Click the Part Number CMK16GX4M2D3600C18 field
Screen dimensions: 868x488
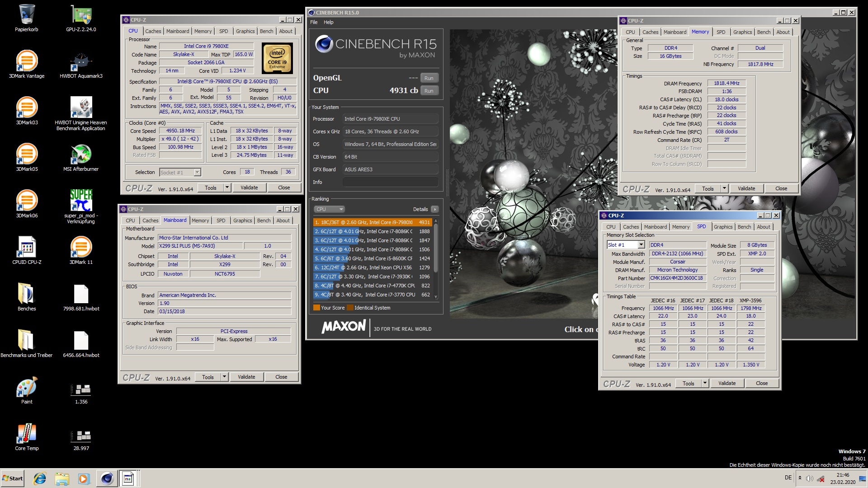pos(677,278)
